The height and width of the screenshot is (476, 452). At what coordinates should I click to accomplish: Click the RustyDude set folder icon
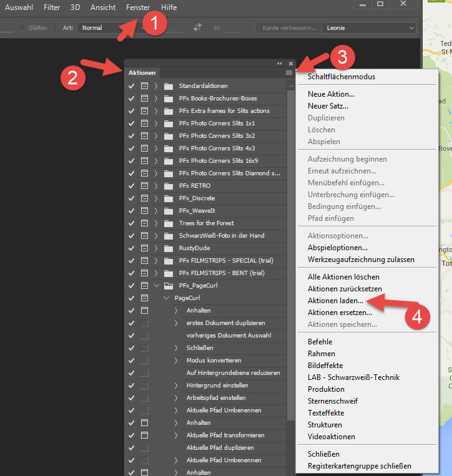[x=168, y=248]
